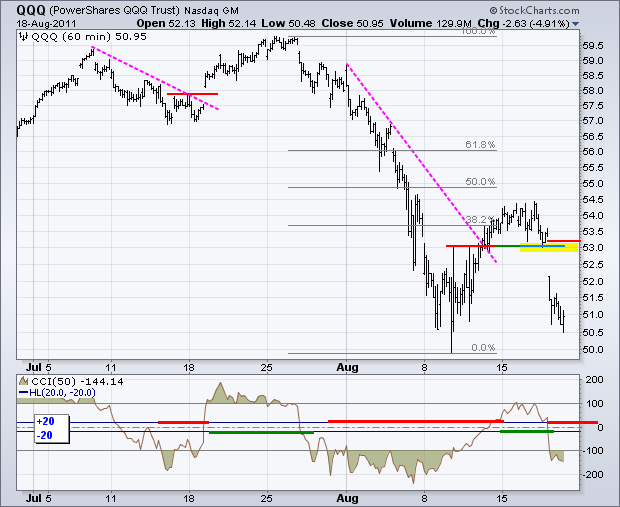
Task: Click the High 52.14 value
Action: 229,24
